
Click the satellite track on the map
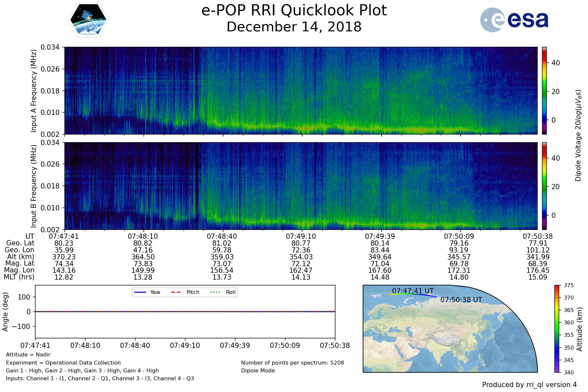tap(412, 294)
